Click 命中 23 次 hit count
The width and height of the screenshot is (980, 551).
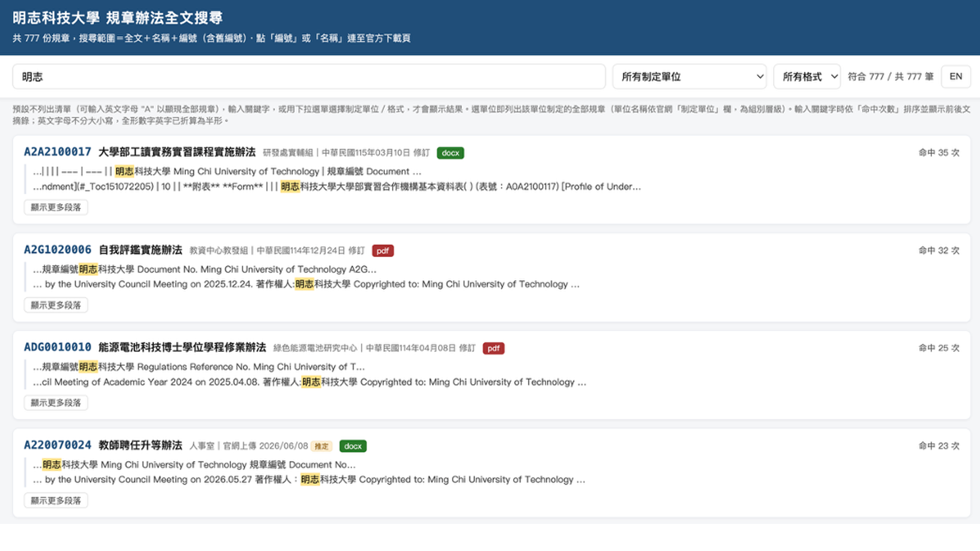(x=939, y=446)
